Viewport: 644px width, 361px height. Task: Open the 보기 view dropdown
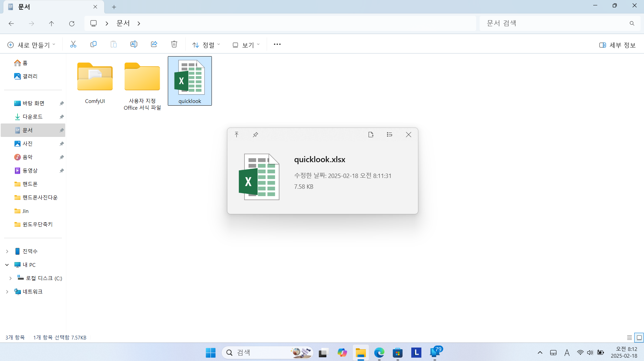[x=246, y=45]
